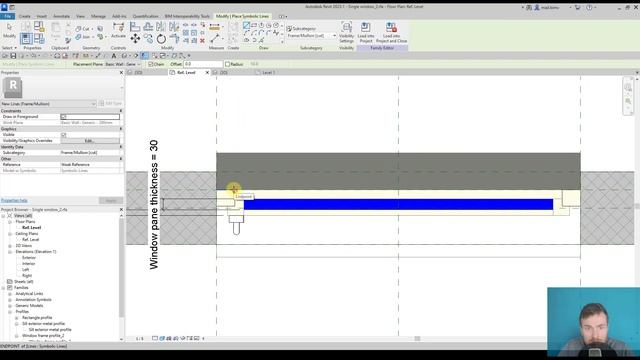Image resolution: width=640 pixels, height=360 pixels.
Task: Expand the Generic Models node
Action: [x=10, y=306]
